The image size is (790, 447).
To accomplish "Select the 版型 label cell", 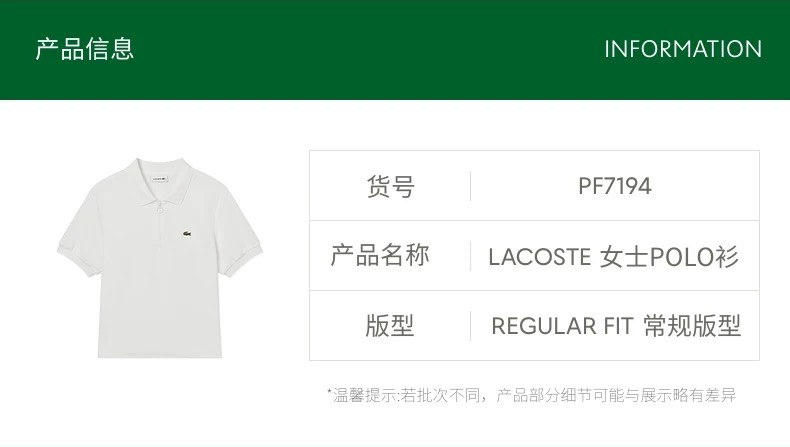I will point(390,326).
